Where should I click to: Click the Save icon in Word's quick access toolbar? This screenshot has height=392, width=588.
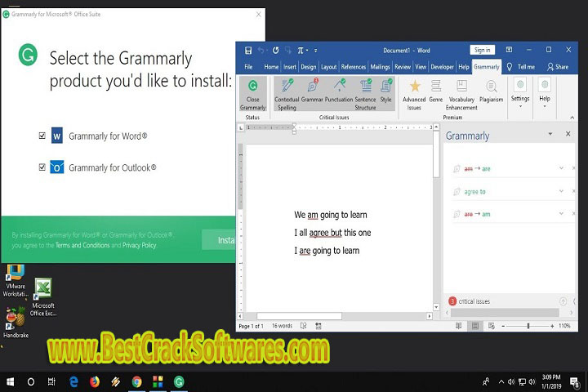[248, 51]
